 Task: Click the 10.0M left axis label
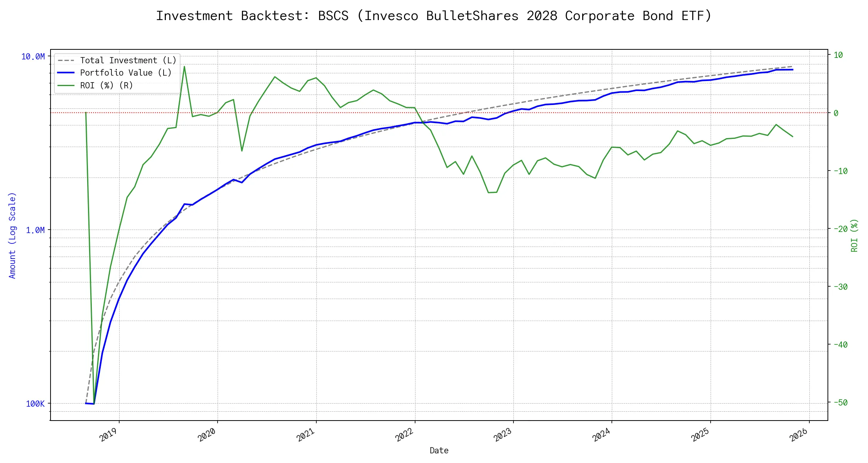point(33,57)
